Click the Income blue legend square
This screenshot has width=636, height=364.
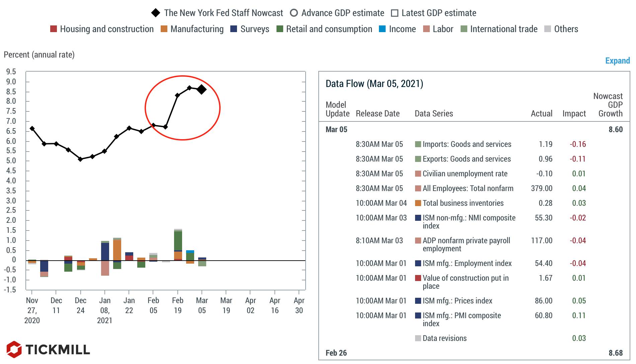coord(382,29)
